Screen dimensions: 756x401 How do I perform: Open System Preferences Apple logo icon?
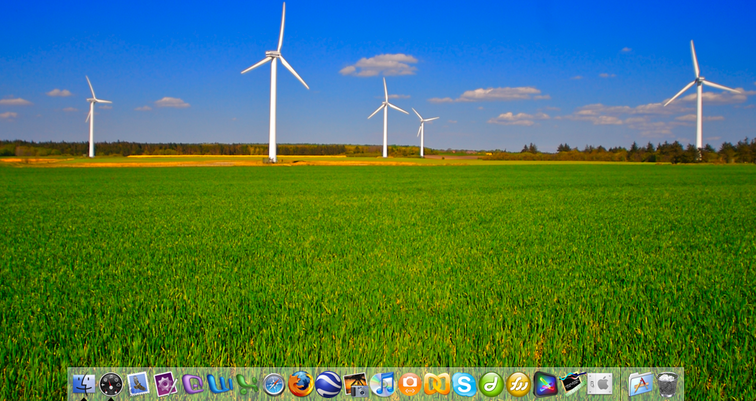pos(600,384)
